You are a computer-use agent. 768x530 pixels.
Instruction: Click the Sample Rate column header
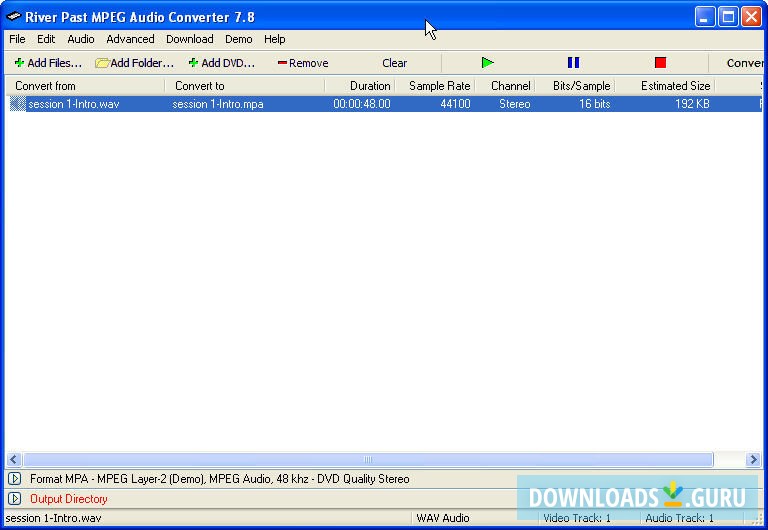435,86
